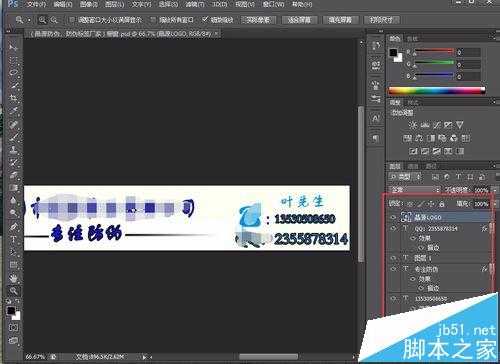Filter layers by type (T) icon
Viewport: 500px width, 364px height.
(459, 177)
